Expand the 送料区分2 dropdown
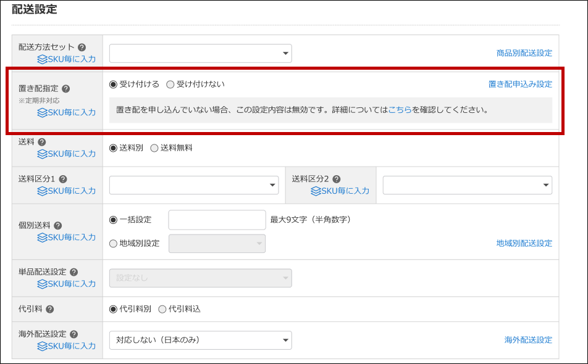 [x=467, y=185]
